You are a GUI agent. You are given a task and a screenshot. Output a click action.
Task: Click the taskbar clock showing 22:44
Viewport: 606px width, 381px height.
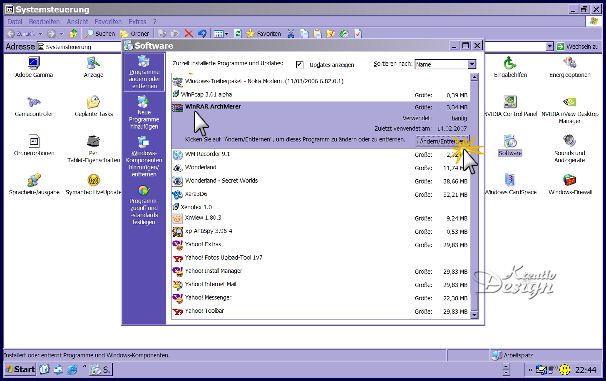[x=586, y=370]
